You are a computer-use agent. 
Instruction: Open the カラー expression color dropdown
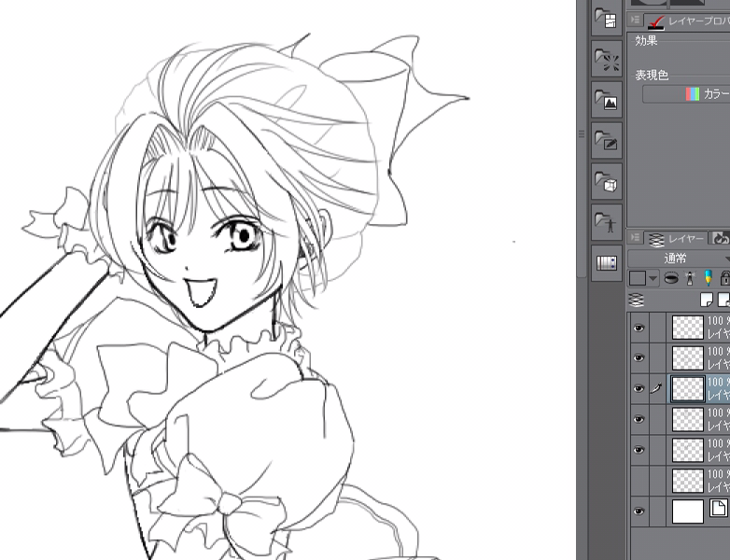pyautogui.click(x=686, y=94)
